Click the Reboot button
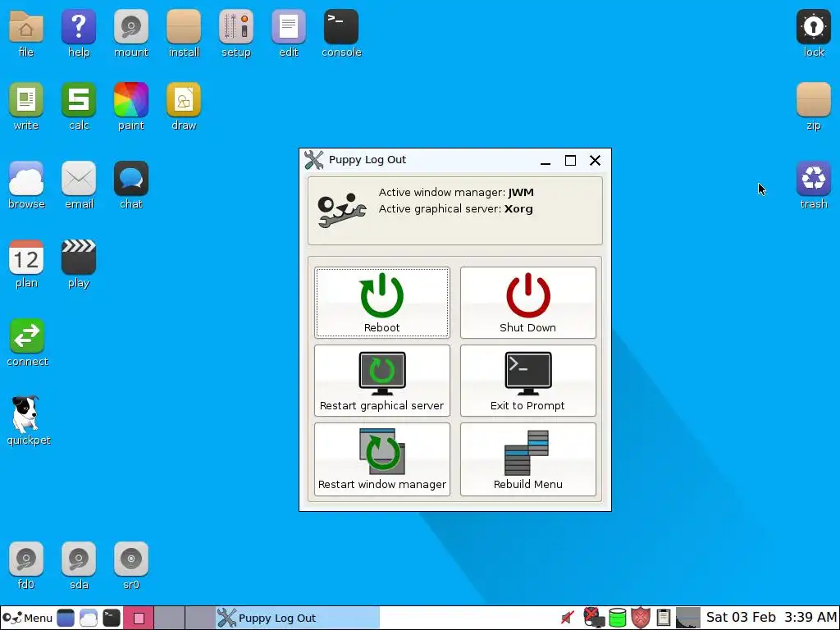This screenshot has height=630, width=840. (382, 303)
